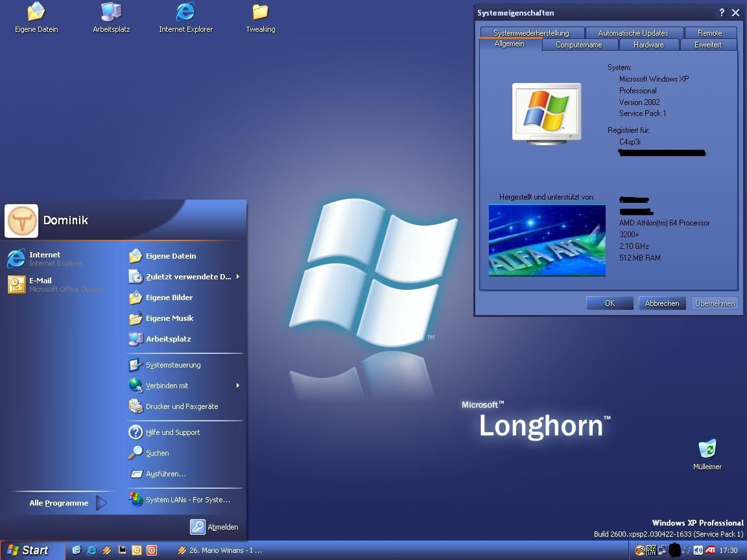
Task: Open the Mülleimer recycle bin icon
Action: pos(707,455)
